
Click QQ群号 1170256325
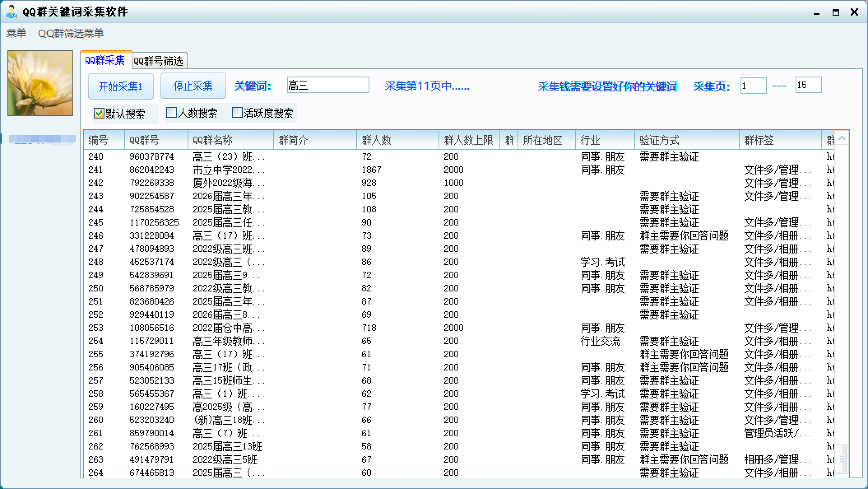(154, 222)
